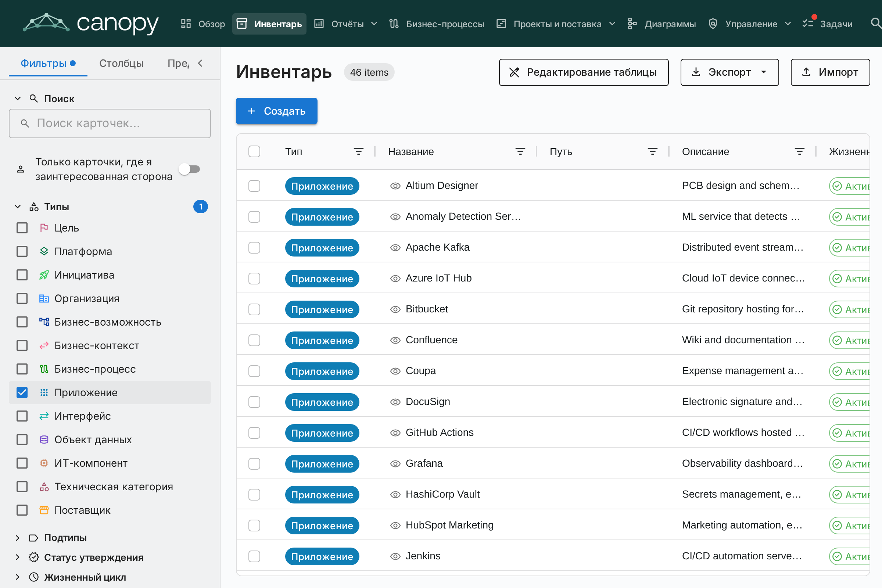Viewport: 882px width, 588px height.
Task: Click the eye icon next to Jenkins
Action: pyautogui.click(x=395, y=556)
